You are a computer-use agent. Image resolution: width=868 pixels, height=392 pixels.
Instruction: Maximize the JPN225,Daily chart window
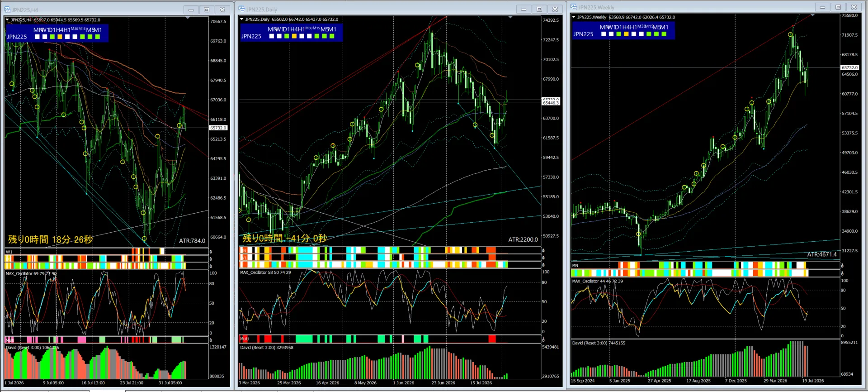pos(539,9)
